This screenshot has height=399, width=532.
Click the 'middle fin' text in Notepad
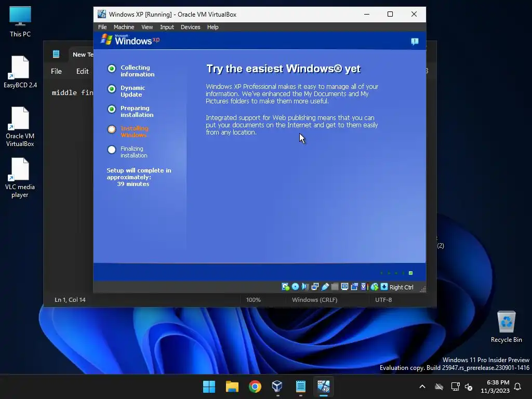[x=72, y=92]
